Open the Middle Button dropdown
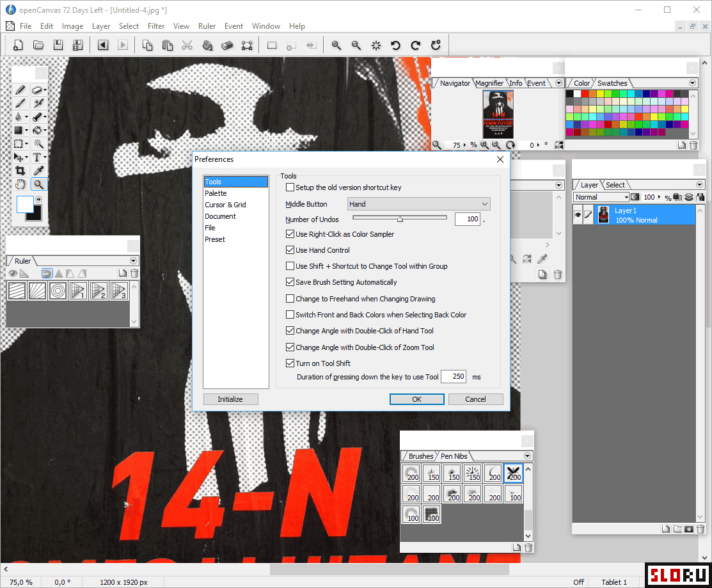 tap(418, 204)
